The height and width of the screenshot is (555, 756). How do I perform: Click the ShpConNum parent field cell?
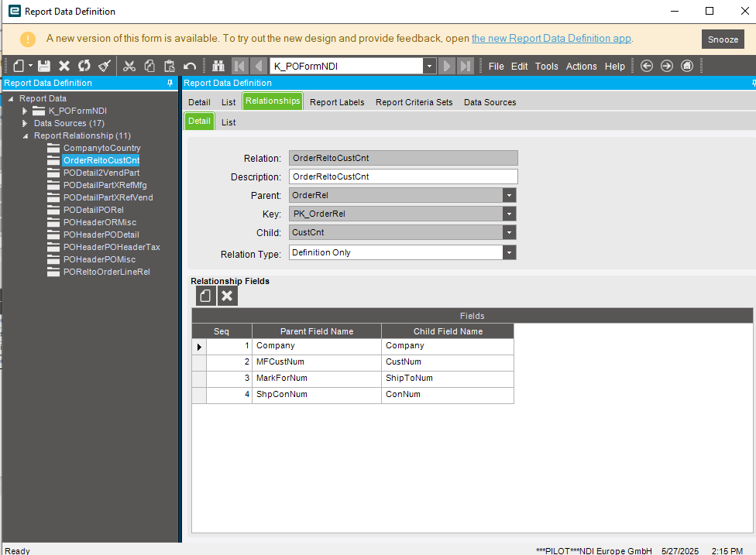pos(317,394)
